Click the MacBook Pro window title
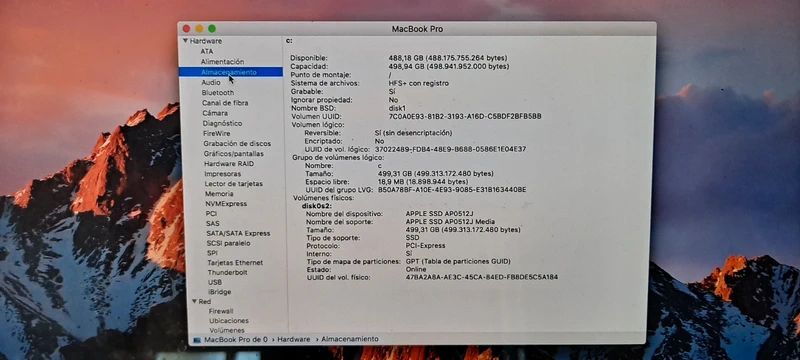The height and width of the screenshot is (360, 800). point(417,29)
